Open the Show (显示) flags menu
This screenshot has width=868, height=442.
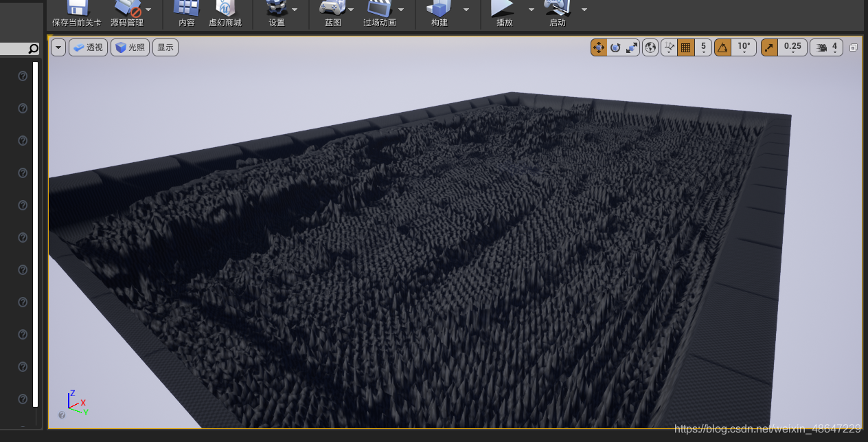(165, 47)
